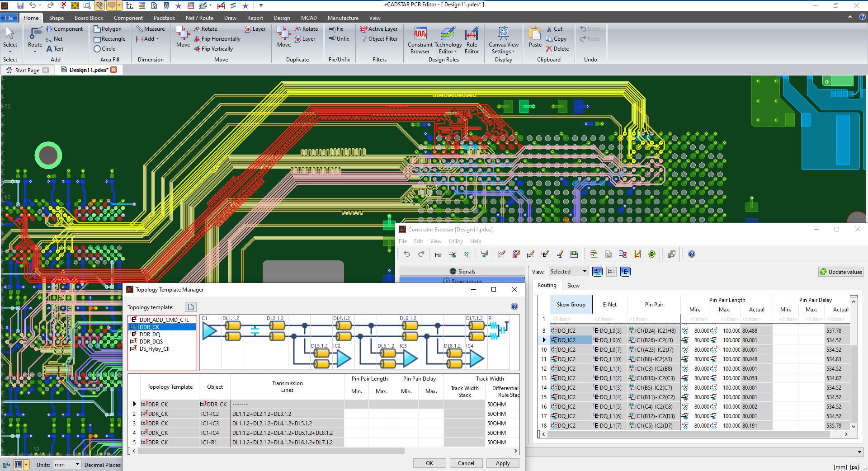Viewport: 868px width, 471px height.
Task: Open the Net / Route ribbon tab
Action: (x=199, y=18)
